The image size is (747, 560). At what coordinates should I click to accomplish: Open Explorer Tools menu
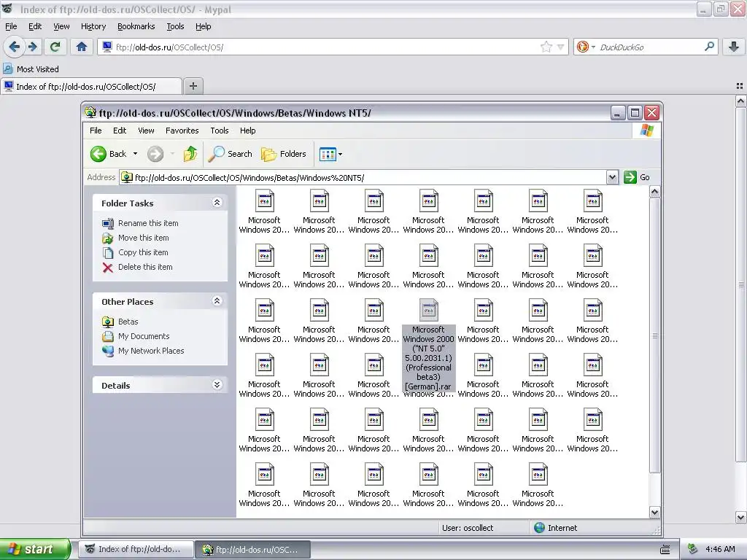(x=219, y=131)
